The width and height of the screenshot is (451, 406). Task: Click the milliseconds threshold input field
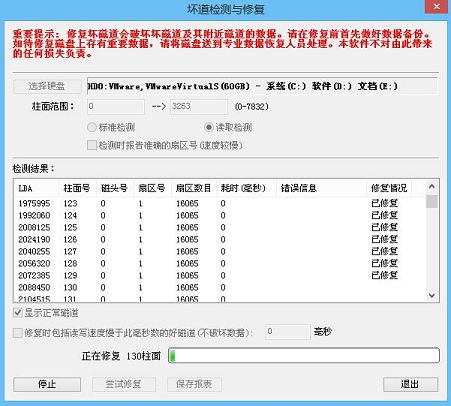point(288,332)
